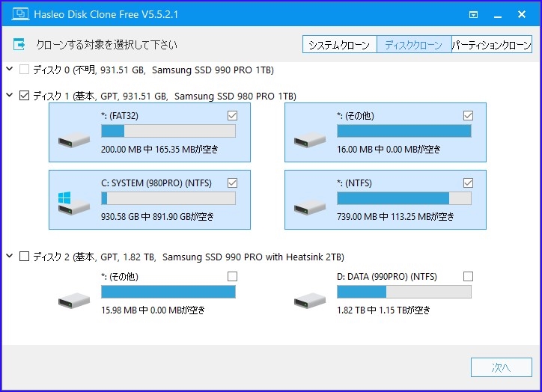Image resolution: width=542 pixels, height=392 pixels.
Task: Switch to システムクローン tab
Action: pyautogui.click(x=339, y=45)
